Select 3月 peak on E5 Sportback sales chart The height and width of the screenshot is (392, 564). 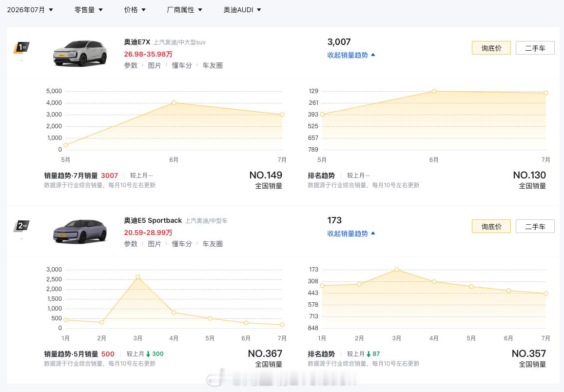pyautogui.click(x=138, y=277)
